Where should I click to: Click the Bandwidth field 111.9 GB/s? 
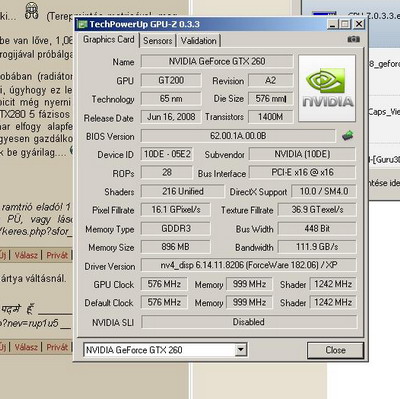point(317,247)
